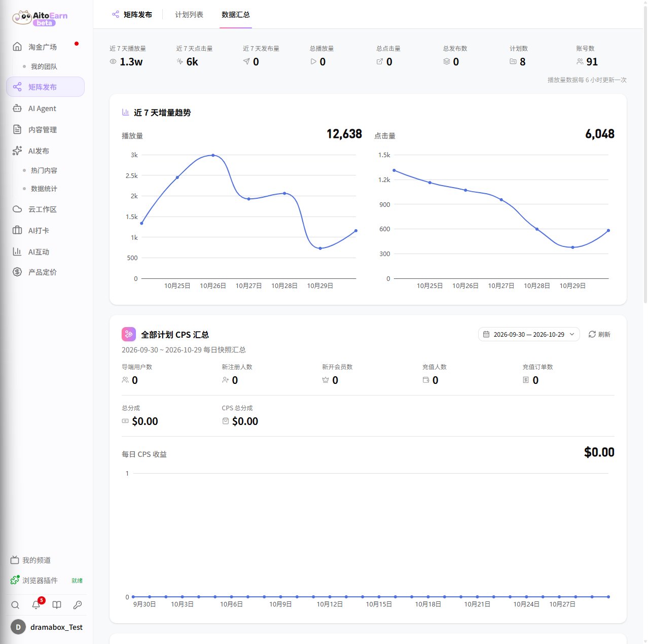The width and height of the screenshot is (648, 644).
Task: Click refresh icon next to 刷新
Action: [x=592, y=334]
